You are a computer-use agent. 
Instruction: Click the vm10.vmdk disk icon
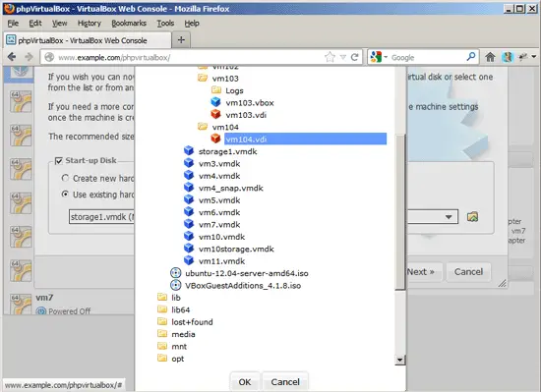189,237
